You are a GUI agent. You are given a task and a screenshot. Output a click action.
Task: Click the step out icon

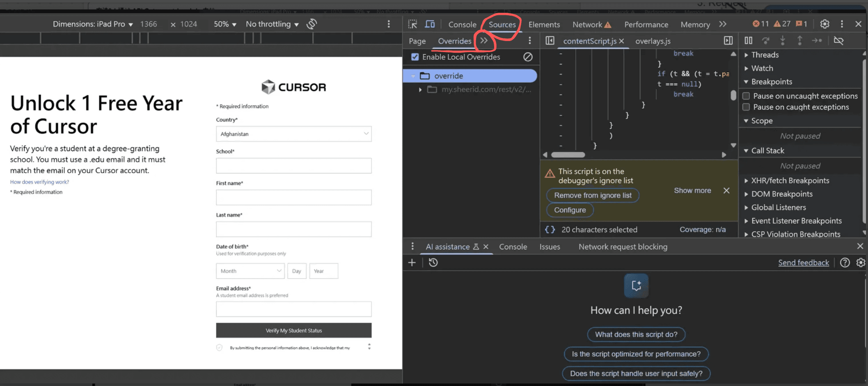799,41
